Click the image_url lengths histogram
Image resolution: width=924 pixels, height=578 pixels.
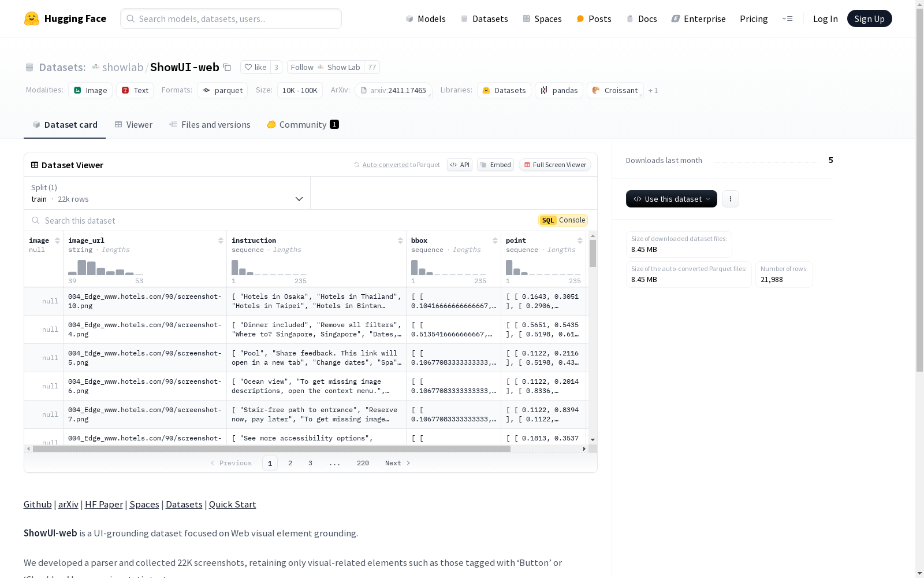[106, 268]
